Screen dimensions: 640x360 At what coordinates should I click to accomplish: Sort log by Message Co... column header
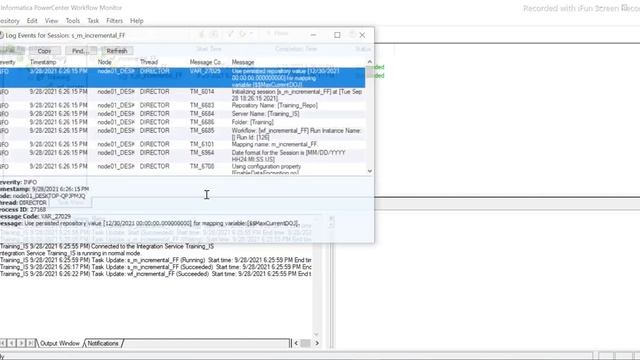pyautogui.click(x=206, y=62)
